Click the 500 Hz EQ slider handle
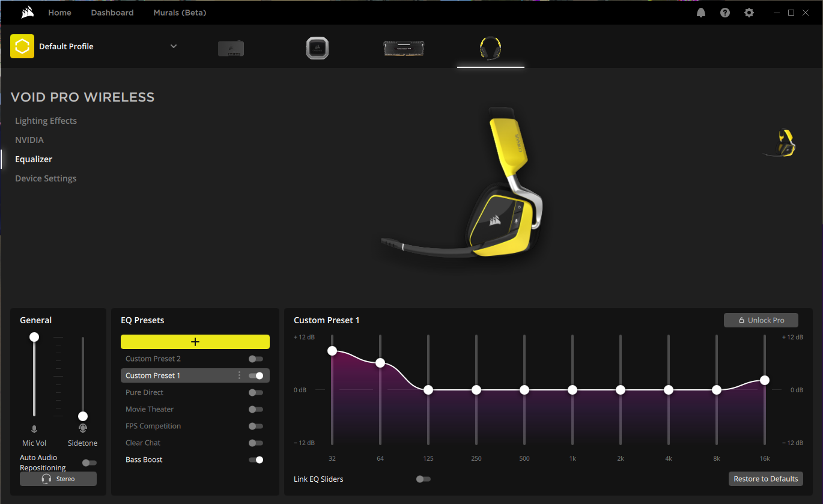Image resolution: width=823 pixels, height=504 pixels. click(524, 390)
